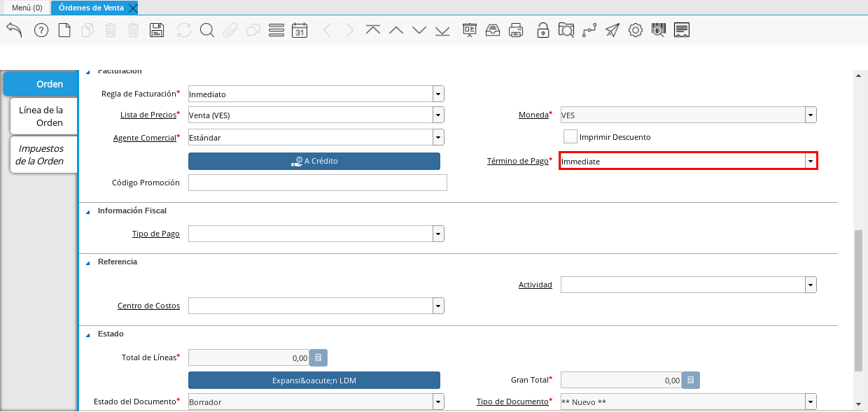Open Centro de Costos dropdown arrow
This screenshot has width=868, height=412.
pyautogui.click(x=438, y=306)
